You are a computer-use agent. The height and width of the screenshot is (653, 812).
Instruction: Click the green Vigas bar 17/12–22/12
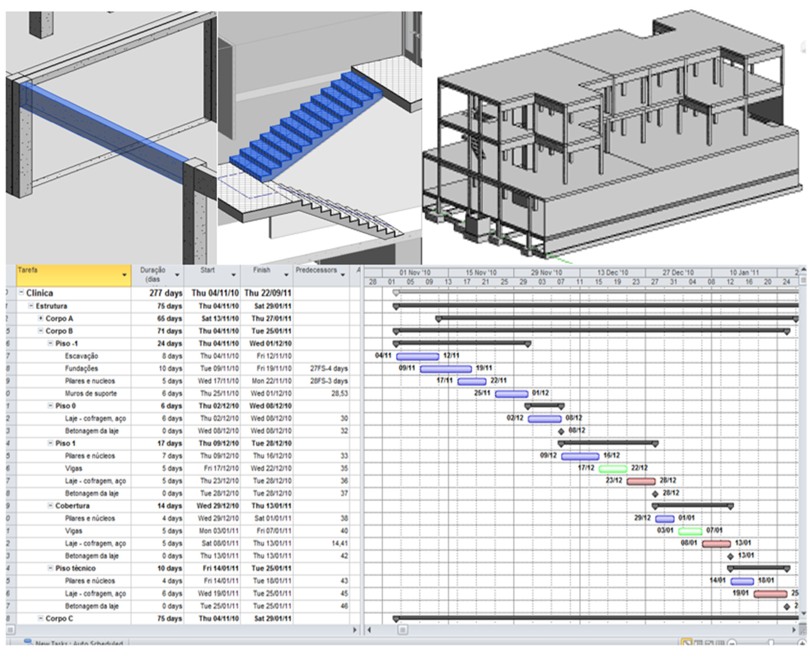[x=613, y=469]
